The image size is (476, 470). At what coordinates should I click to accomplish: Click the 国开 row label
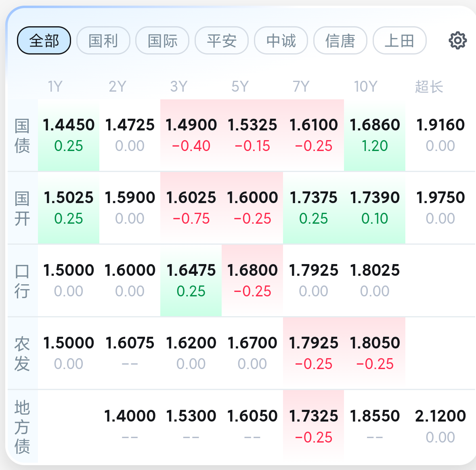tap(22, 208)
